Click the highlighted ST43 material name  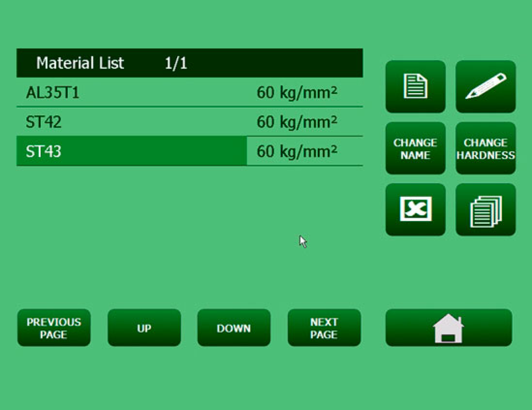point(43,152)
